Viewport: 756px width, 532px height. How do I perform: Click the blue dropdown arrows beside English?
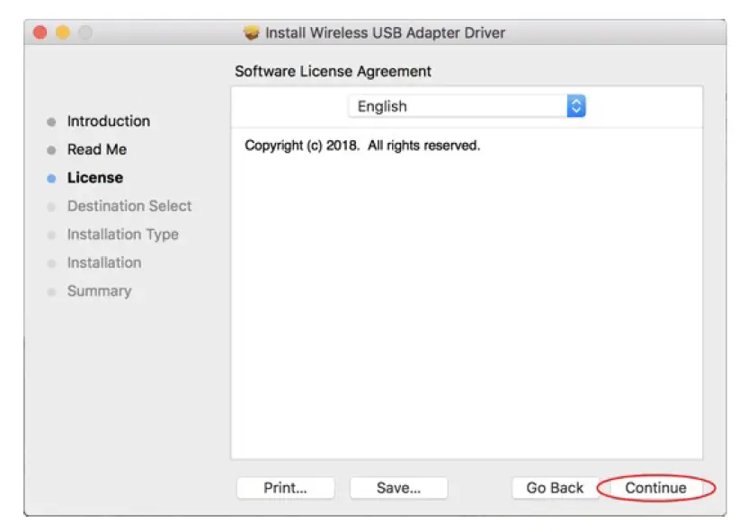pos(576,106)
